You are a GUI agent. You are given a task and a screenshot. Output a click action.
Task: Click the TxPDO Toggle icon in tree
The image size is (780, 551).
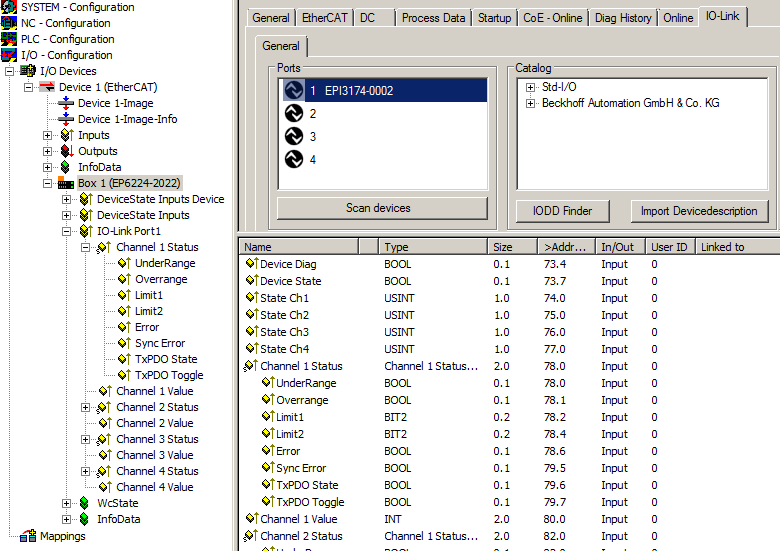pos(124,374)
